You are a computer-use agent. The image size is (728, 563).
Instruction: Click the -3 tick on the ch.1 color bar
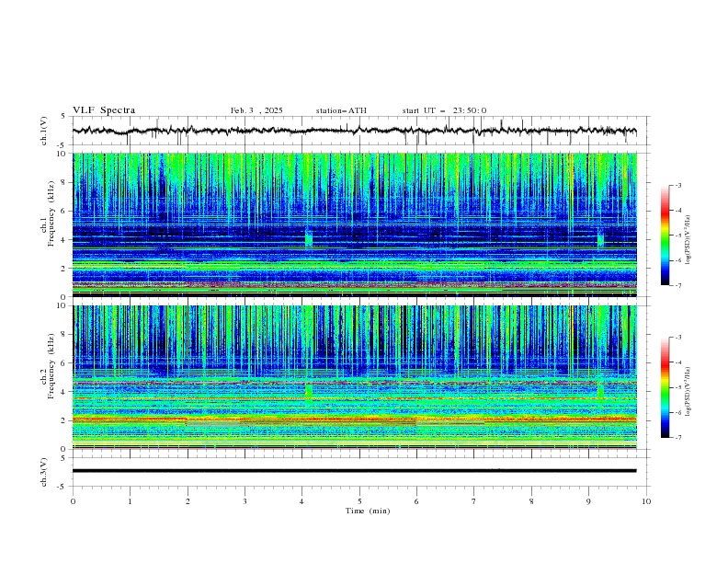coord(677,185)
